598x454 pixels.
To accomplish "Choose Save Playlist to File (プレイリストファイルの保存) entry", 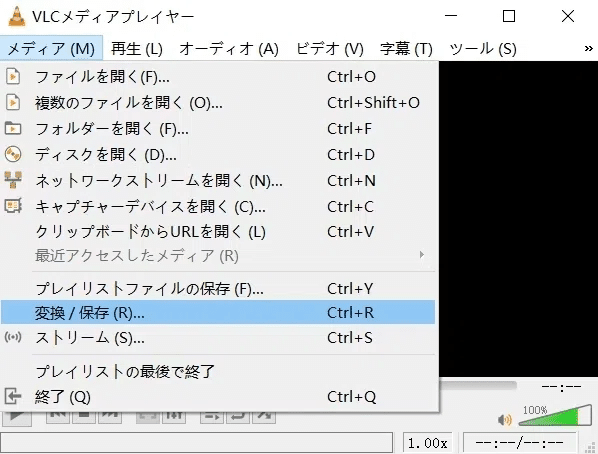I will click(218, 288).
